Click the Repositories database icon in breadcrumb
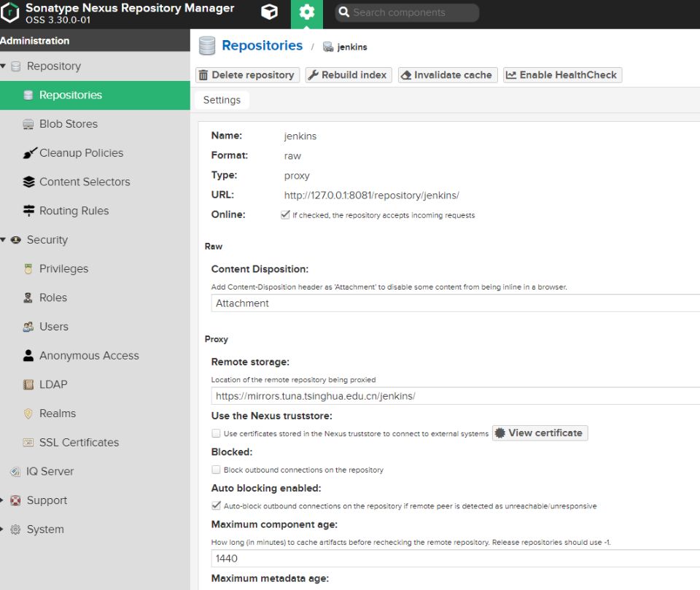Image resolution: width=700 pixels, height=590 pixels. point(206,46)
